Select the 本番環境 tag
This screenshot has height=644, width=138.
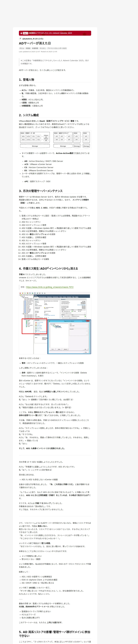[35, 48]
